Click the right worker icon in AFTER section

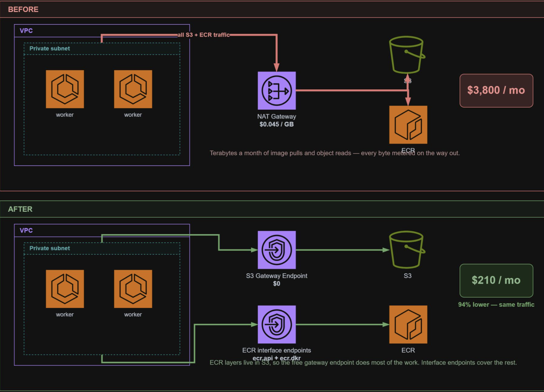(133, 289)
